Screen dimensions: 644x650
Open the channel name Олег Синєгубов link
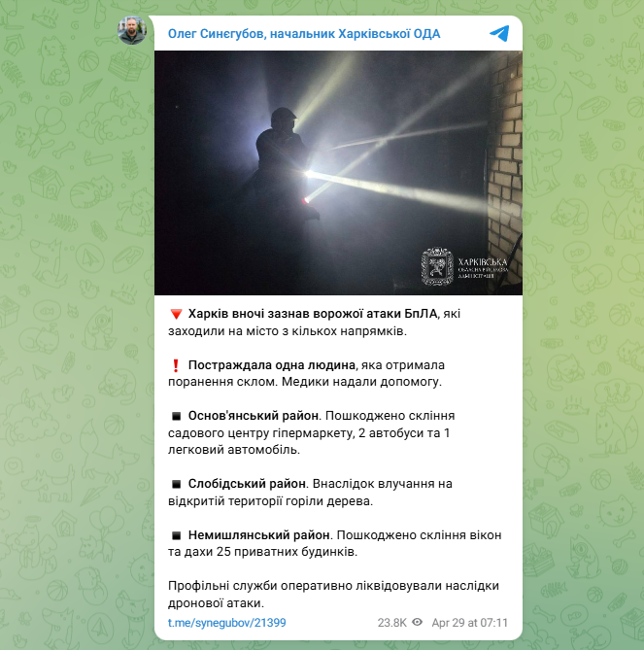(x=304, y=34)
